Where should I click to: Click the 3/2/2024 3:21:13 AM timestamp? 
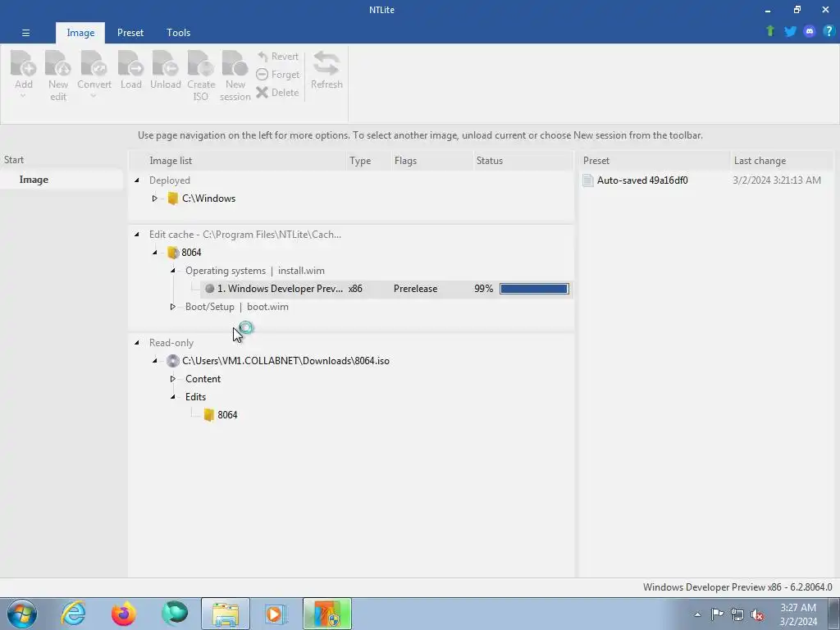[776, 180]
